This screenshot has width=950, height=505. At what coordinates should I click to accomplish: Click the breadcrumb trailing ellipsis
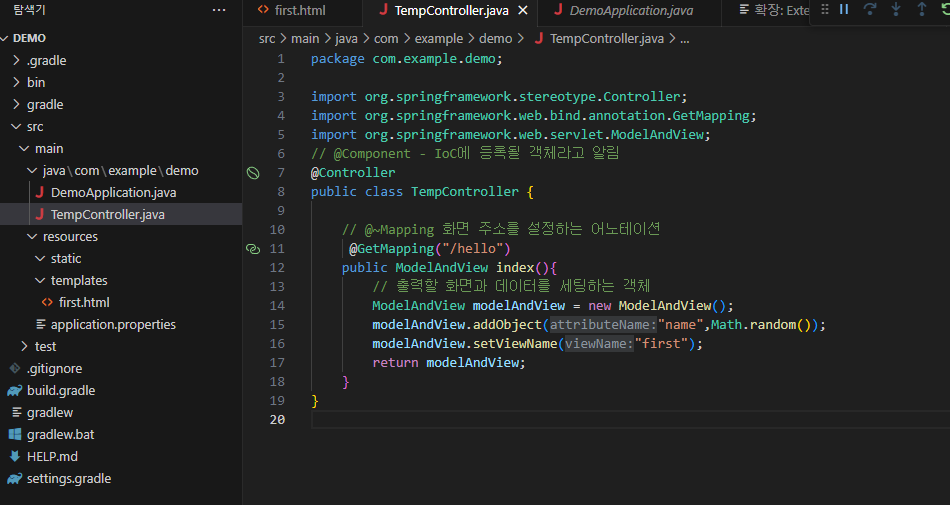pyautogui.click(x=685, y=40)
